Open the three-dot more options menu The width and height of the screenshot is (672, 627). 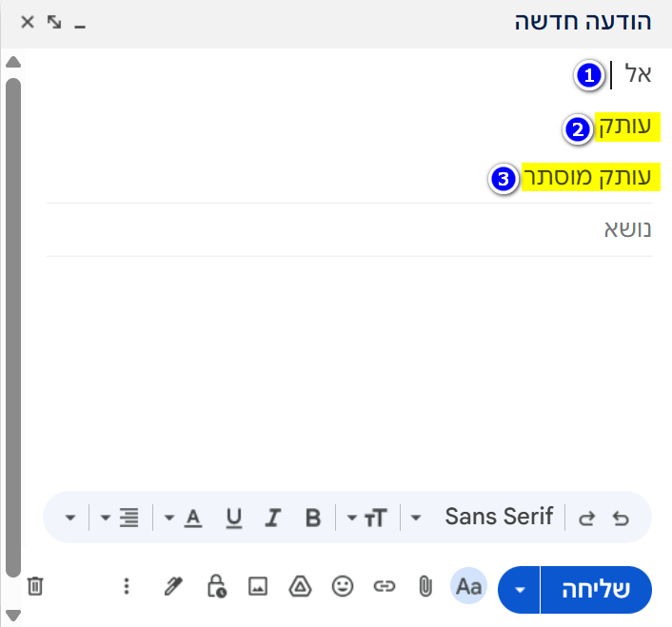pyautogui.click(x=127, y=587)
